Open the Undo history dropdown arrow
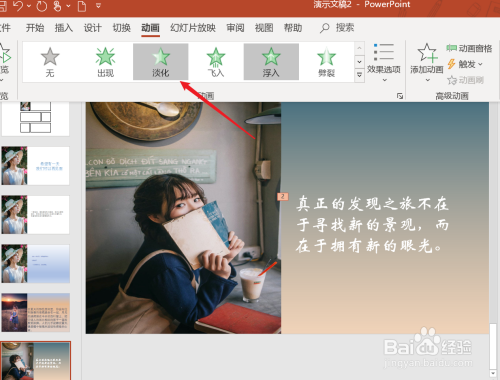Image resolution: width=500 pixels, height=380 pixels. tap(29, 6)
